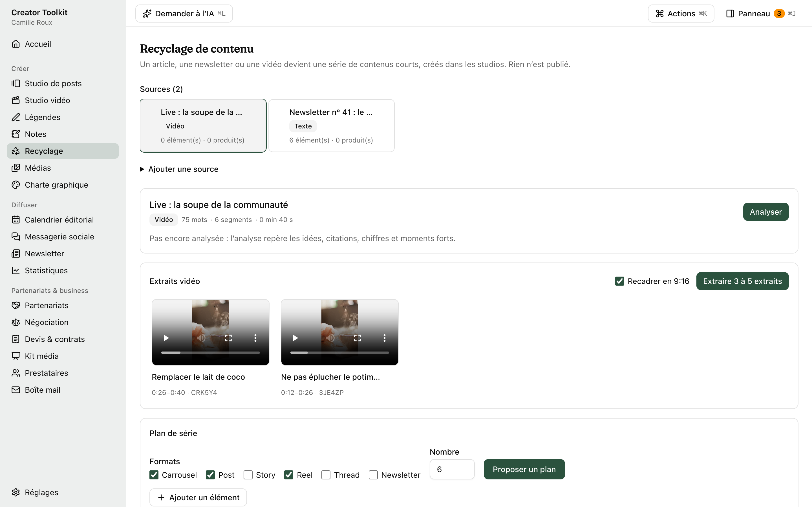Select the Newsletter n° 41 source card
Viewport: 812px width, 507px height.
click(332, 126)
